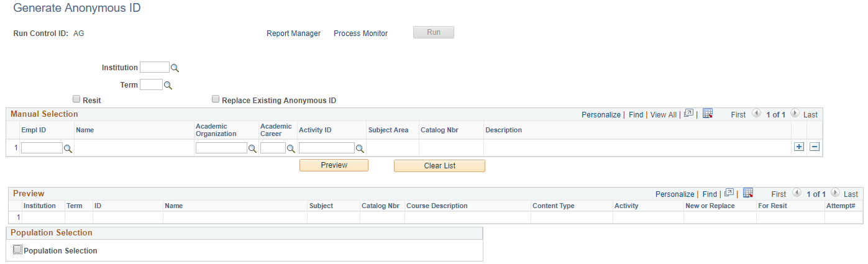Add a new row with plus icon
The width and height of the screenshot is (868, 264).
799,147
